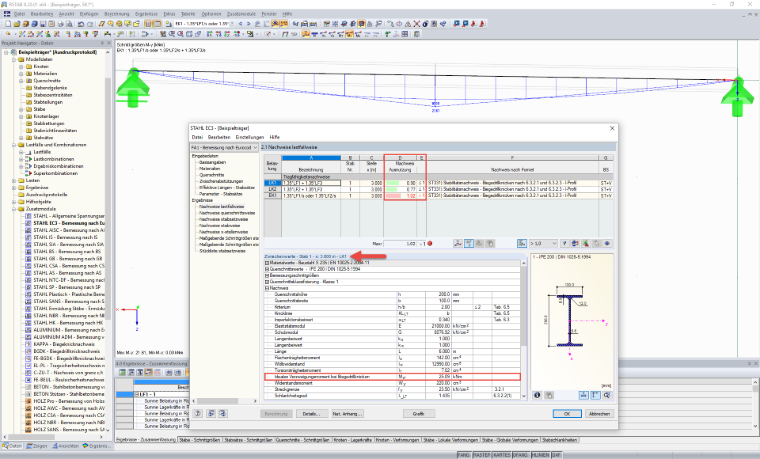Create a new file via main toolbar
The height and width of the screenshot is (459, 760).
click(8, 24)
